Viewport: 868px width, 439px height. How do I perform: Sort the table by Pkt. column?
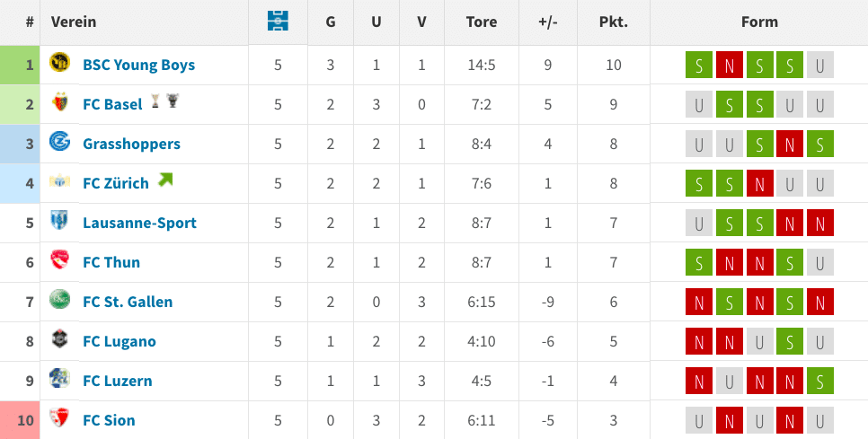pos(614,22)
